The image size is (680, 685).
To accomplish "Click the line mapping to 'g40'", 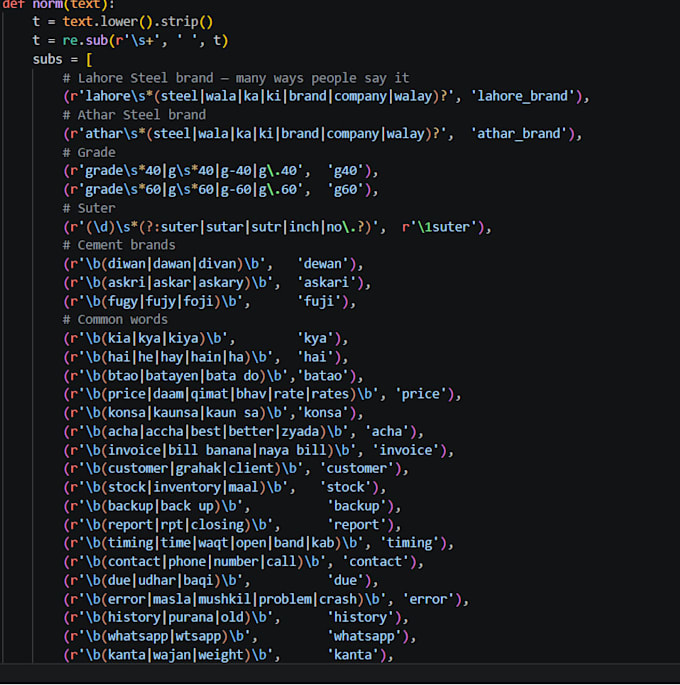I will point(221,171).
